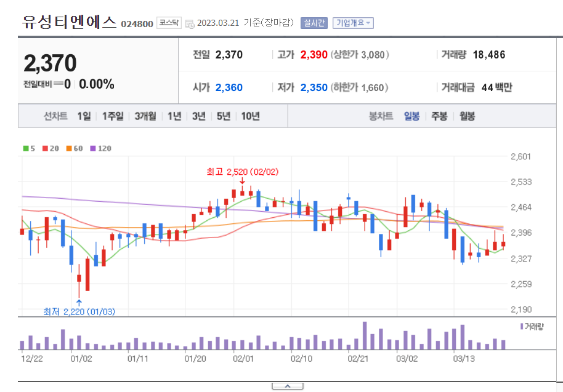Click the 전일 value 2,370
This screenshot has width=563, height=392.
(x=229, y=55)
